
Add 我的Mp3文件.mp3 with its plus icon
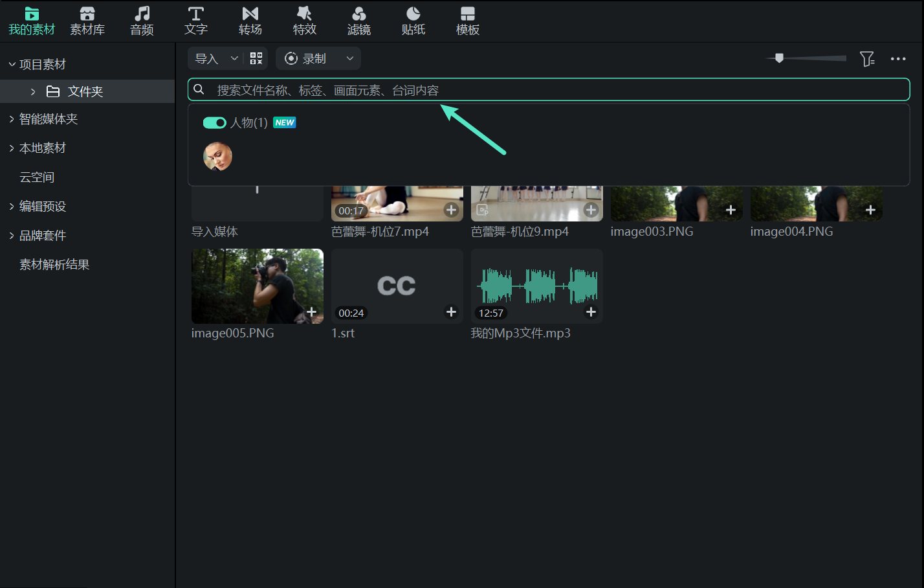[591, 312]
